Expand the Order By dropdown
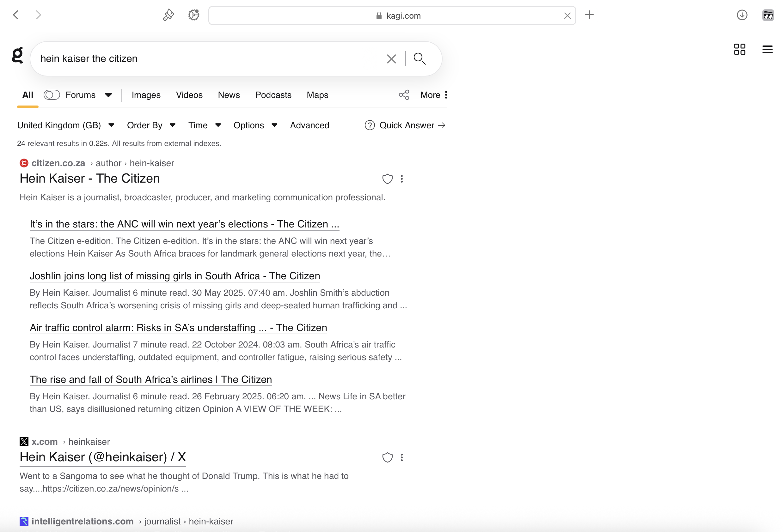The height and width of the screenshot is (532, 784). (x=151, y=125)
